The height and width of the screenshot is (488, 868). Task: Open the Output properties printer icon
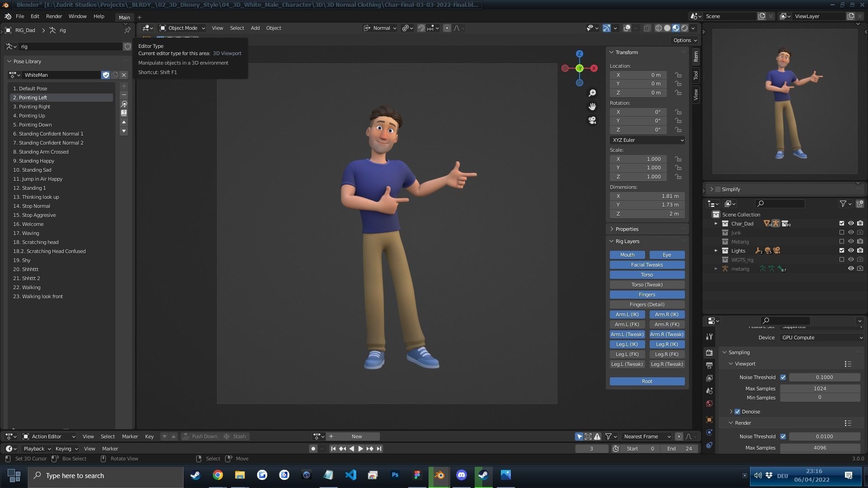click(709, 365)
